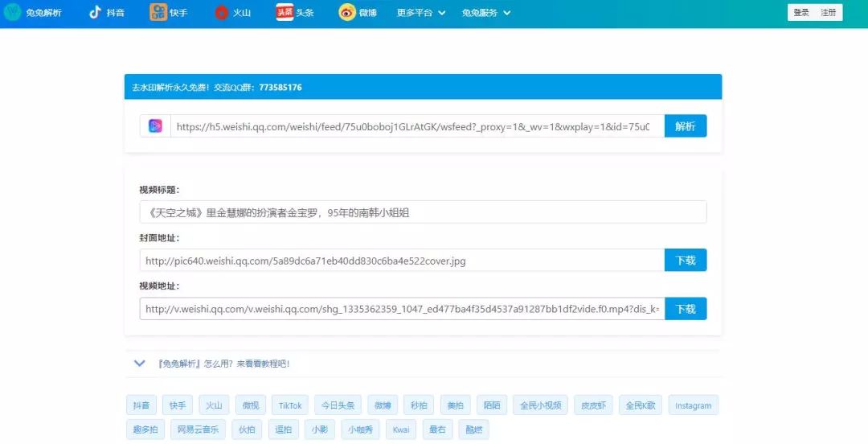Select the 网易云音乐 platform tag
This screenshot has width=868, height=444.
199,430
